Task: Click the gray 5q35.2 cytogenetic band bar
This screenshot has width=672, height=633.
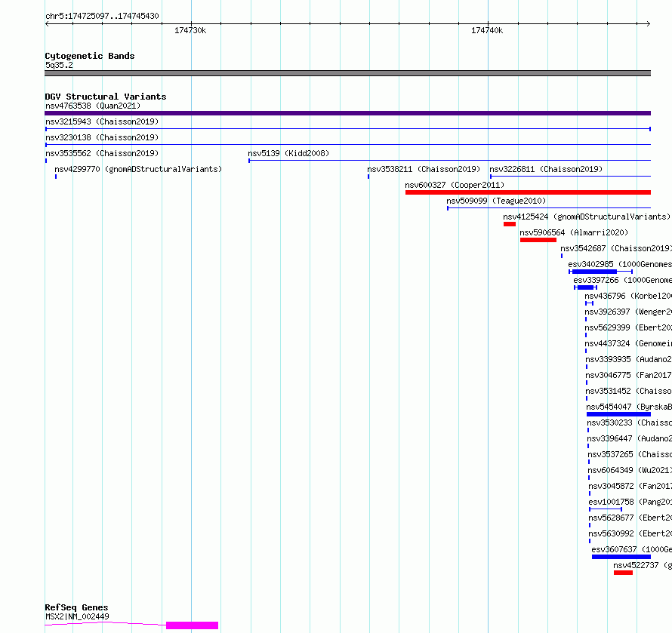Action: coord(347,73)
